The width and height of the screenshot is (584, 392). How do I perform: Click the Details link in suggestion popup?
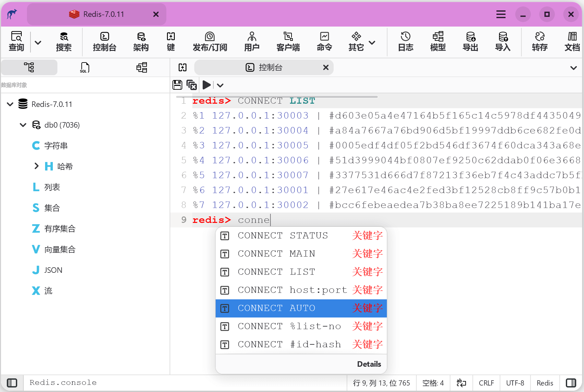pyautogui.click(x=369, y=364)
